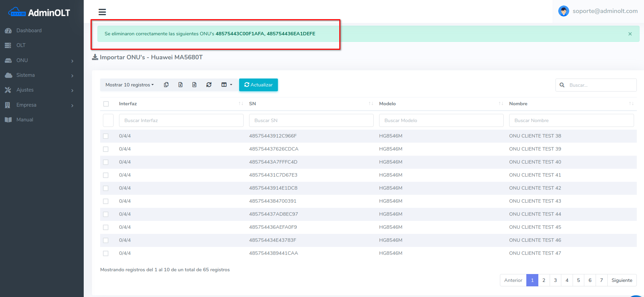Export table with Excel icon

[x=180, y=85]
